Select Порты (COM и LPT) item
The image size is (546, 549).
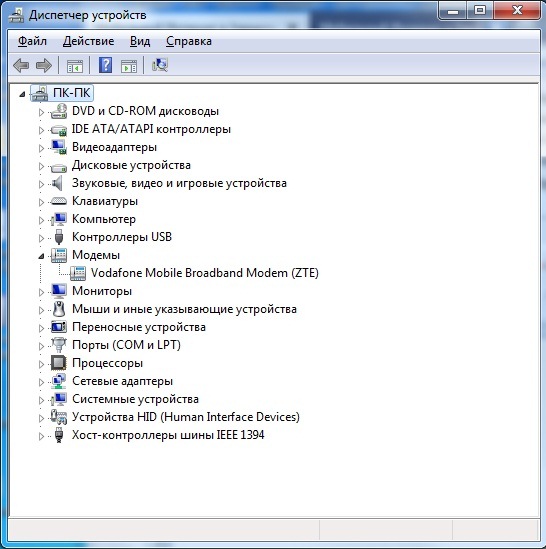[126, 345]
